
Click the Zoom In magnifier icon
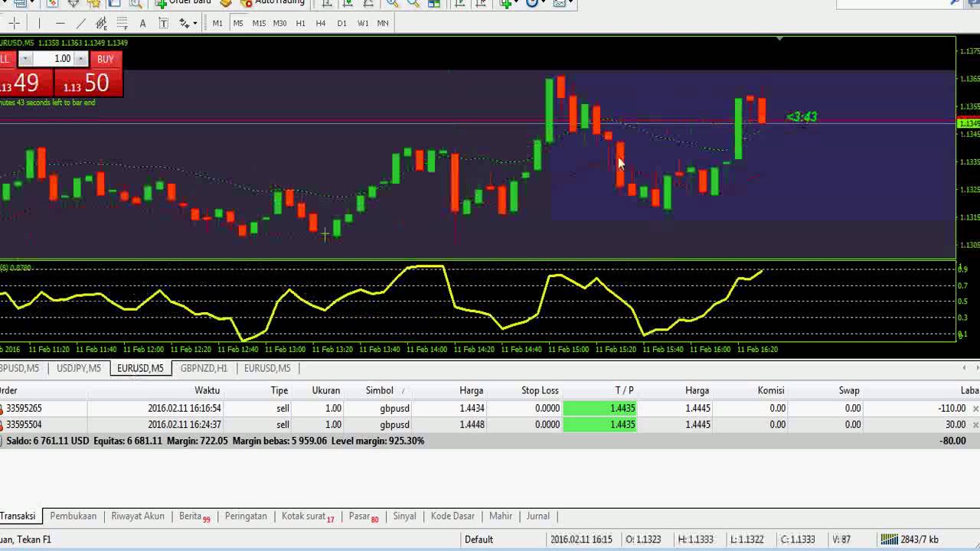(392, 3)
